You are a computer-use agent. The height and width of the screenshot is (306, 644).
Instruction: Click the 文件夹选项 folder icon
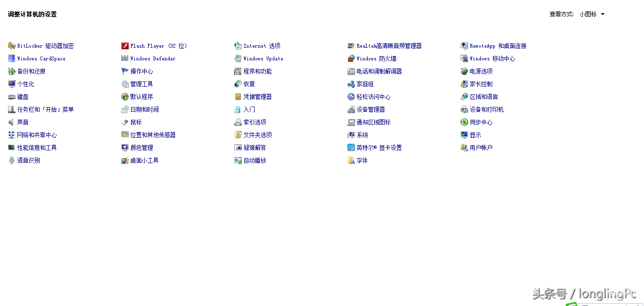(238, 135)
